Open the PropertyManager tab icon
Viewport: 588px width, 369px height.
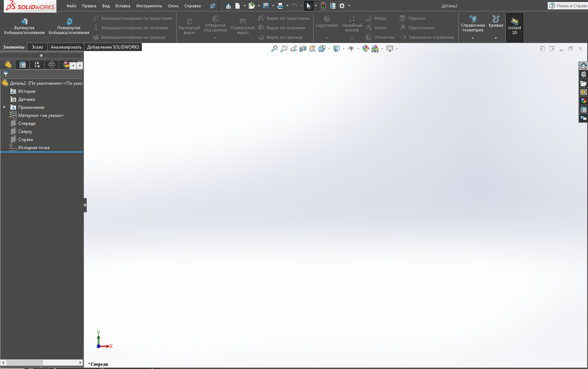click(x=22, y=65)
